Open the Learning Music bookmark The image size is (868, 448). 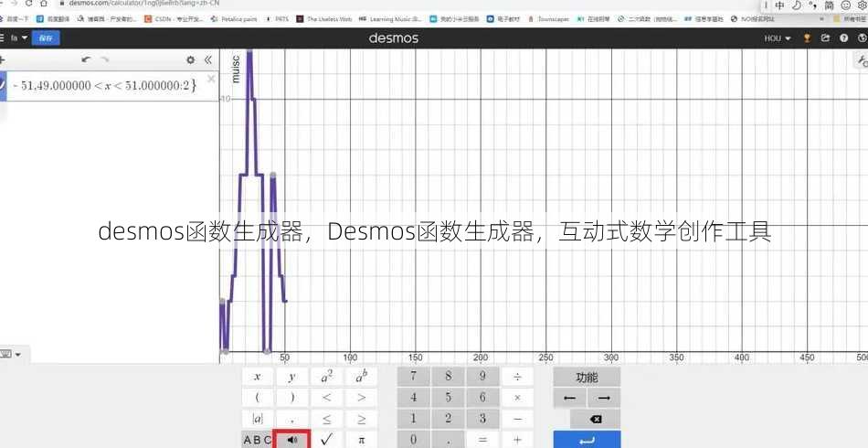tap(390, 19)
